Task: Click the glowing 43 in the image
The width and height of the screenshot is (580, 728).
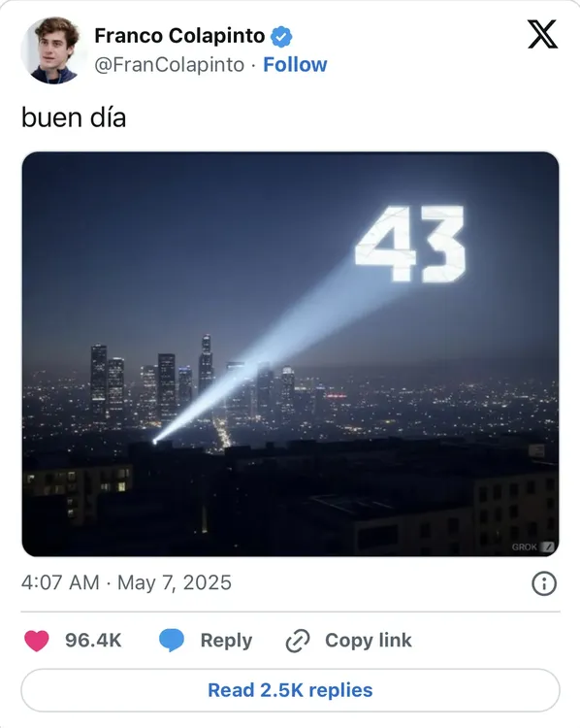Action: click(410, 244)
